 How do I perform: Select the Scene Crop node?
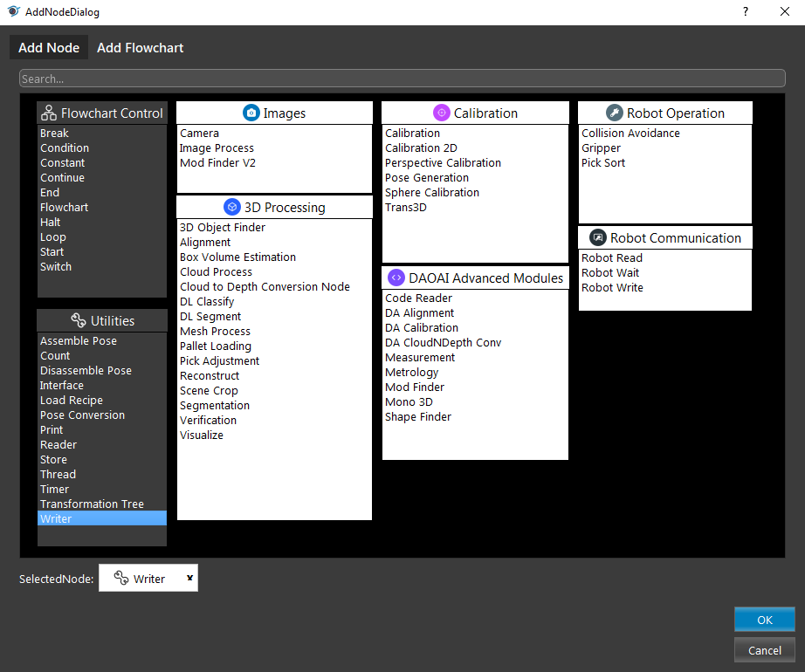(x=209, y=391)
